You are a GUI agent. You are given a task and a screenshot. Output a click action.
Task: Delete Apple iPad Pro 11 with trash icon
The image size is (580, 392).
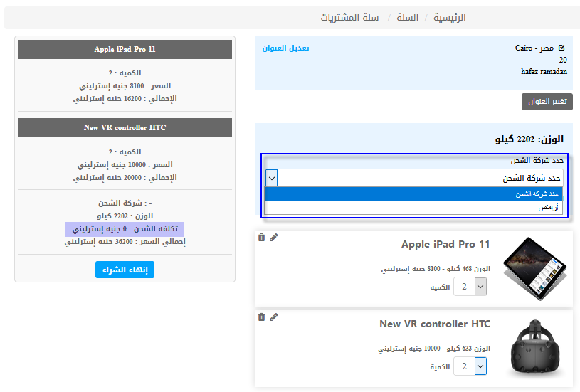click(261, 238)
